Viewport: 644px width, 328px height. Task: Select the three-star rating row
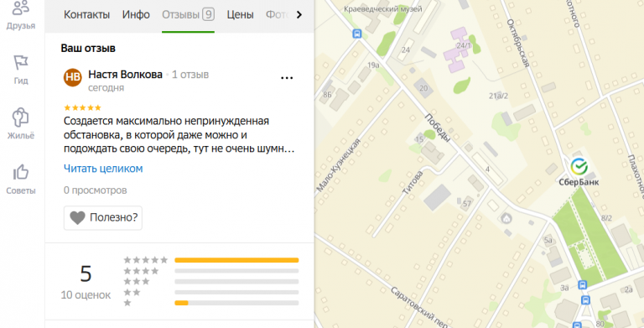tap(211, 282)
